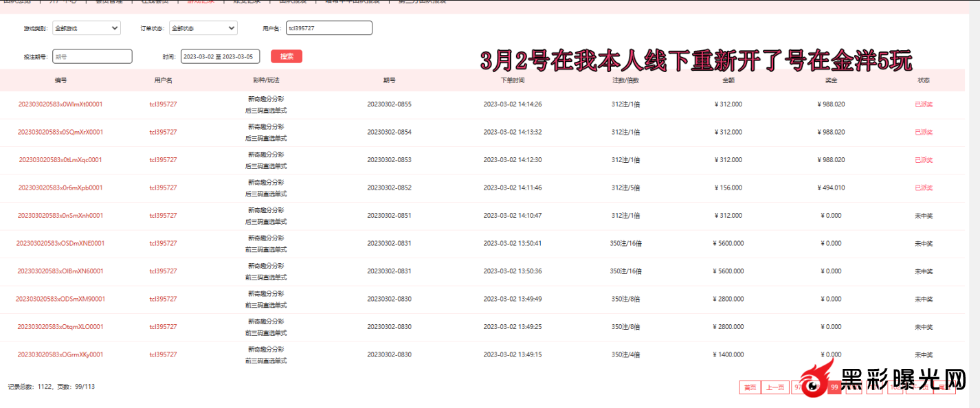The height and width of the screenshot is (408, 980).
Task: Select highlighted page 99 in pagination
Action: pos(834,387)
